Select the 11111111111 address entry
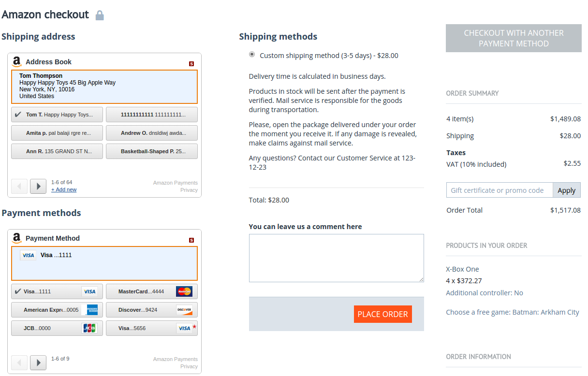Screen dimensions: 588x376 pyautogui.click(x=152, y=115)
